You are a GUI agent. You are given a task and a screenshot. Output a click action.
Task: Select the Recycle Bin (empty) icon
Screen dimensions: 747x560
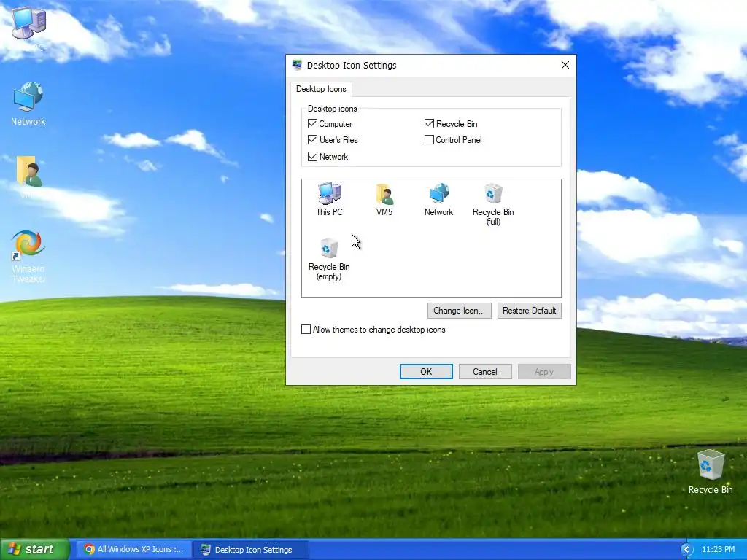(329, 259)
